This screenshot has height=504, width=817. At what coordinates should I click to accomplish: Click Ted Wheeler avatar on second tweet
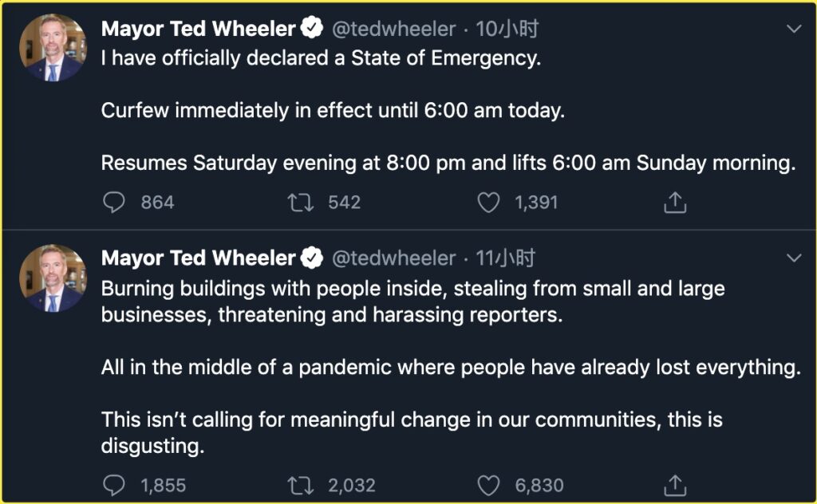tap(53, 278)
